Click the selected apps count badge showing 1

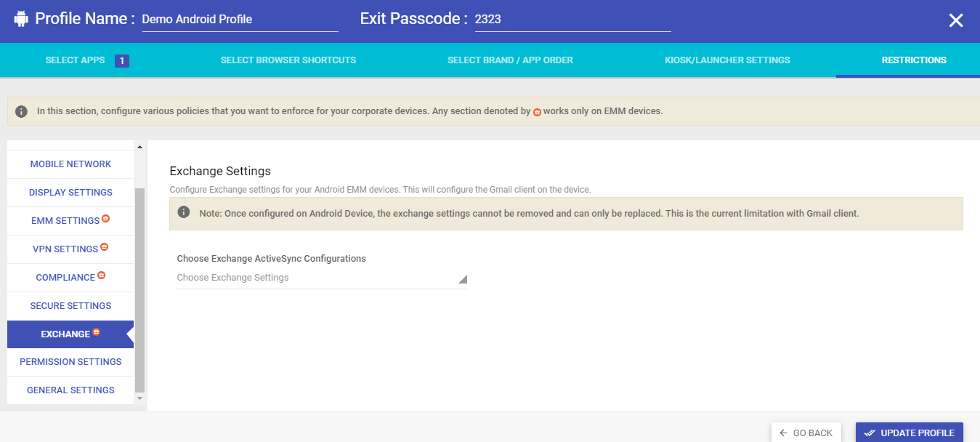(x=122, y=60)
